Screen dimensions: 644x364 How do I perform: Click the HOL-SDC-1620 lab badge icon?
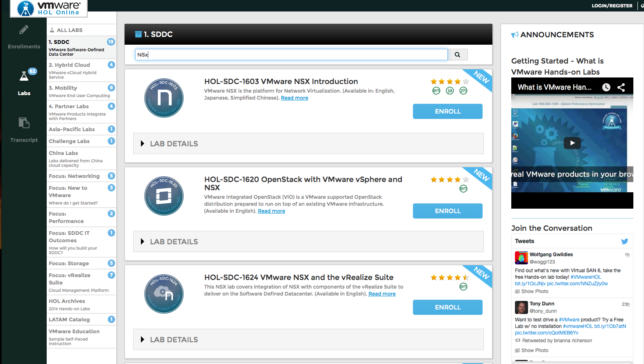point(164,196)
